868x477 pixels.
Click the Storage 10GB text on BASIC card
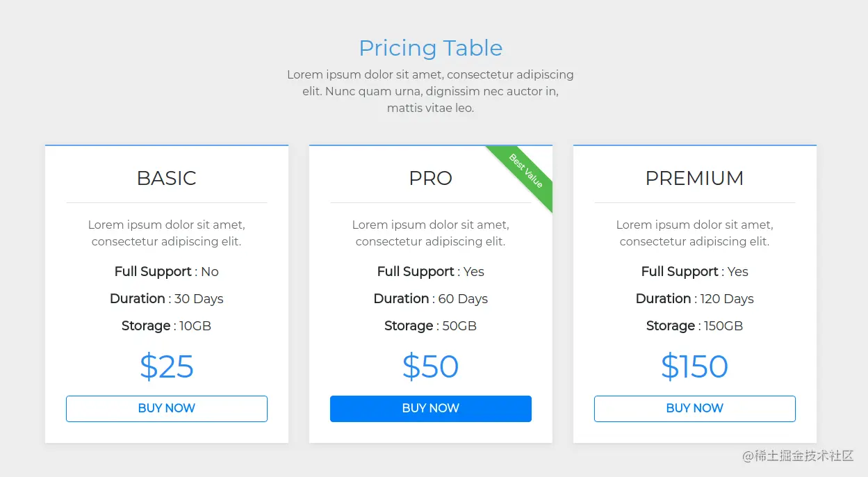166,325
